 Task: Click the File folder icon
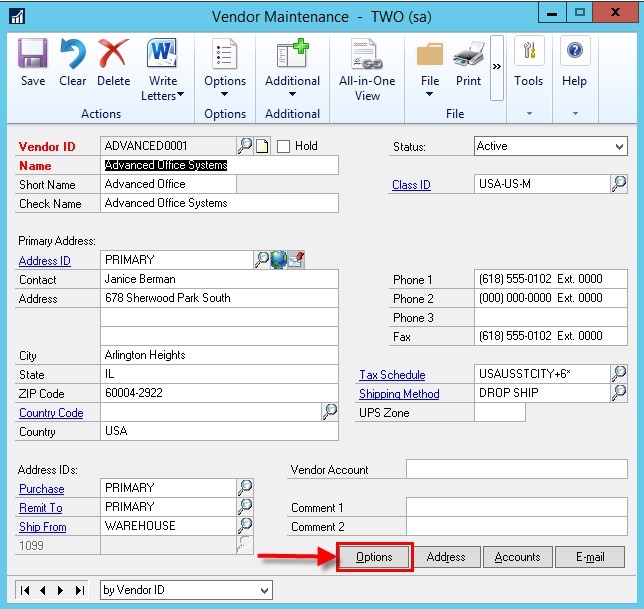(x=430, y=54)
